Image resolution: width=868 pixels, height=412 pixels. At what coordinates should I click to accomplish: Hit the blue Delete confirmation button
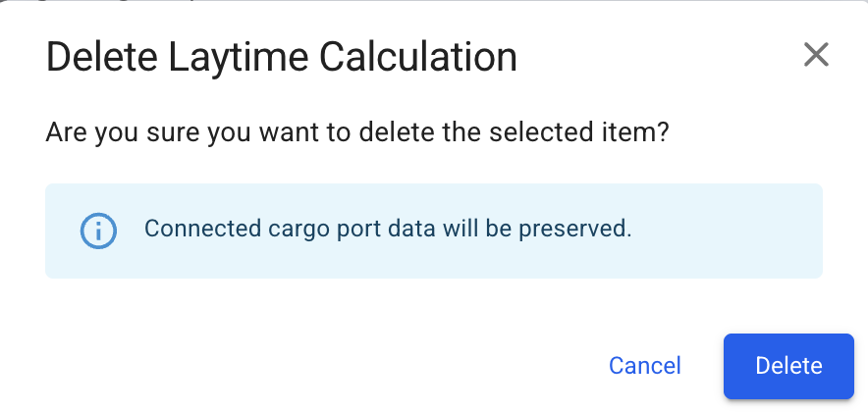tap(788, 366)
